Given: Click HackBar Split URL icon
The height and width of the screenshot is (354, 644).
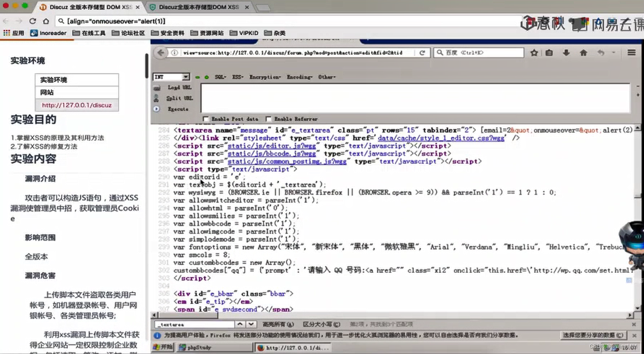Looking at the screenshot, I should 156,98.
